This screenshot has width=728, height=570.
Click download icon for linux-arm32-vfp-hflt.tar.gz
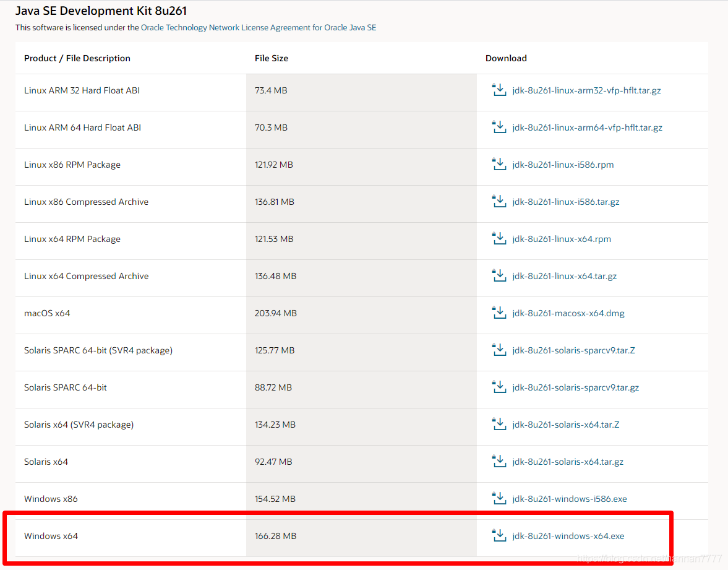[x=499, y=90]
